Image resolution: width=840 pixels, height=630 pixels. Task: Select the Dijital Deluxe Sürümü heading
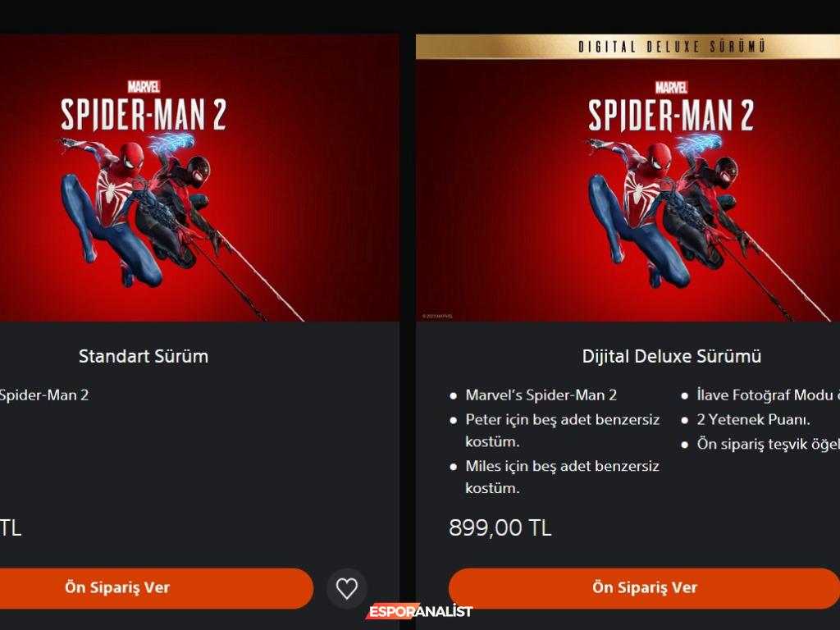tap(672, 356)
